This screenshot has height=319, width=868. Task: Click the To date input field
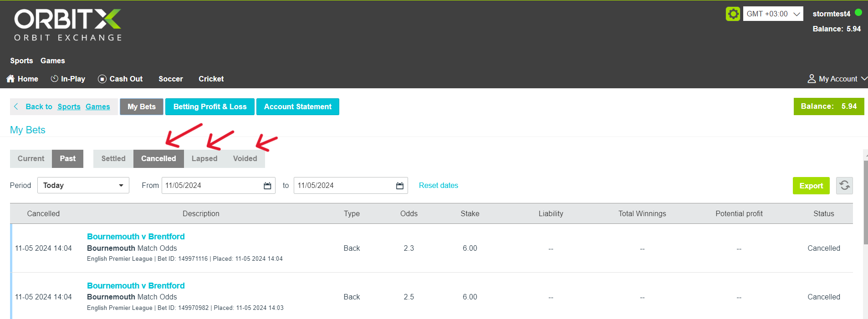351,185
